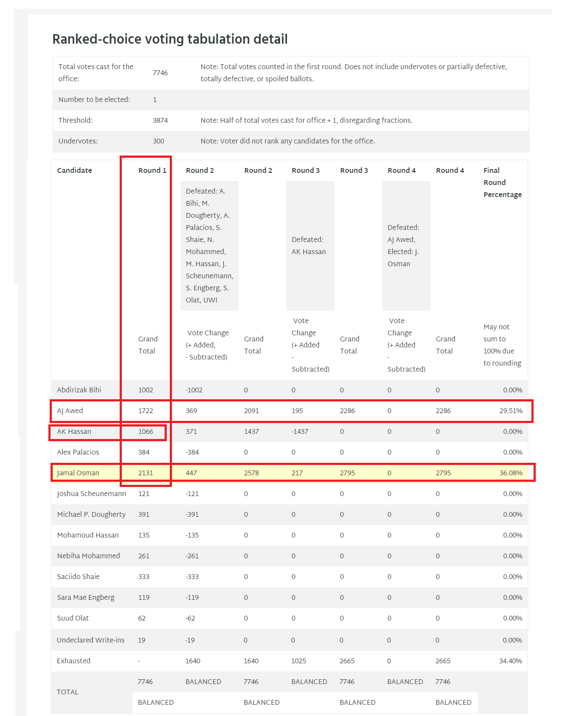Click the 'May not sum to 100%' note

point(502,345)
